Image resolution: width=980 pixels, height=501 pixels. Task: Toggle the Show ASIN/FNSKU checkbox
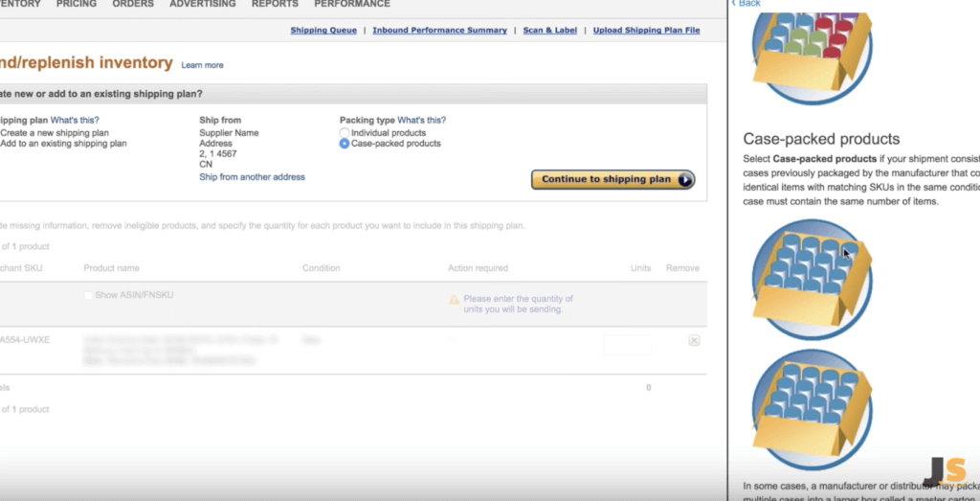pos(88,295)
